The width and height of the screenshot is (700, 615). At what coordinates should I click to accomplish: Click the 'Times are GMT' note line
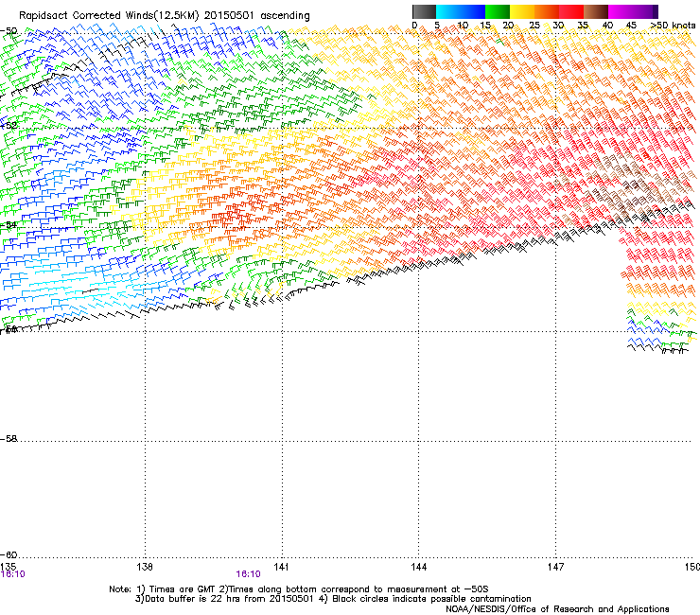(x=299, y=589)
